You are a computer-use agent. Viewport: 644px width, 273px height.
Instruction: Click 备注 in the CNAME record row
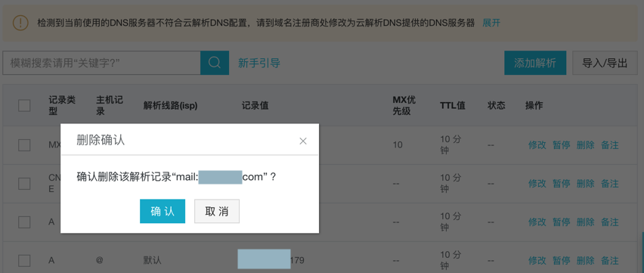tap(609, 183)
